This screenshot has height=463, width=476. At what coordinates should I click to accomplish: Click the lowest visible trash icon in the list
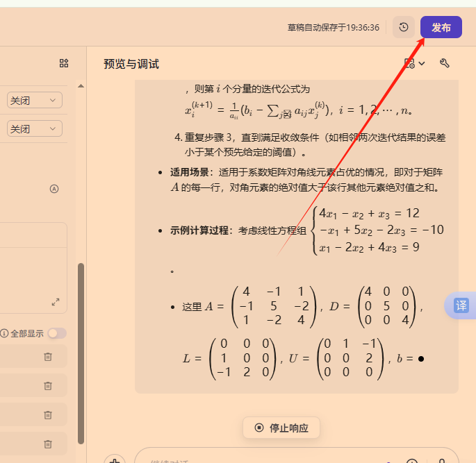(x=48, y=444)
